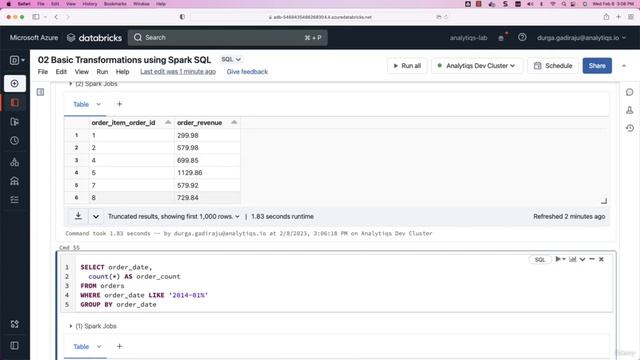This screenshot has height=360, width=640.
Task: Open the workspace switcher icon in sidebar
Action: tap(17, 60)
